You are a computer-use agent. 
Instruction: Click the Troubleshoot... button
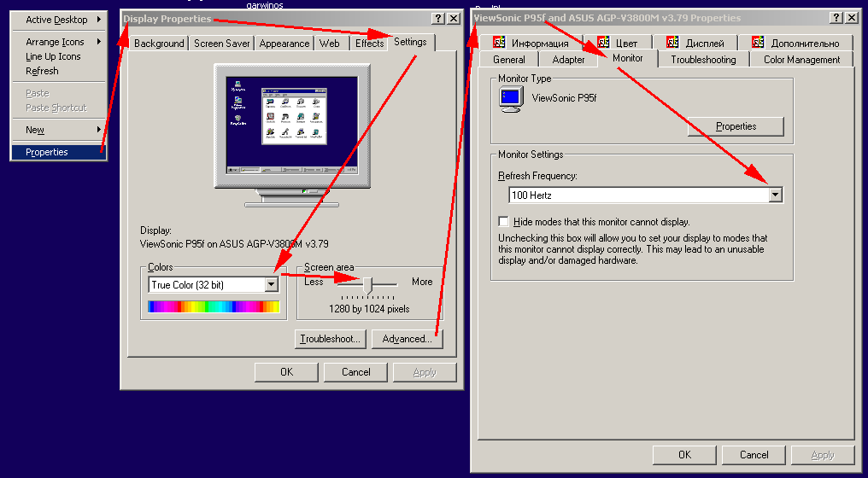click(331, 339)
